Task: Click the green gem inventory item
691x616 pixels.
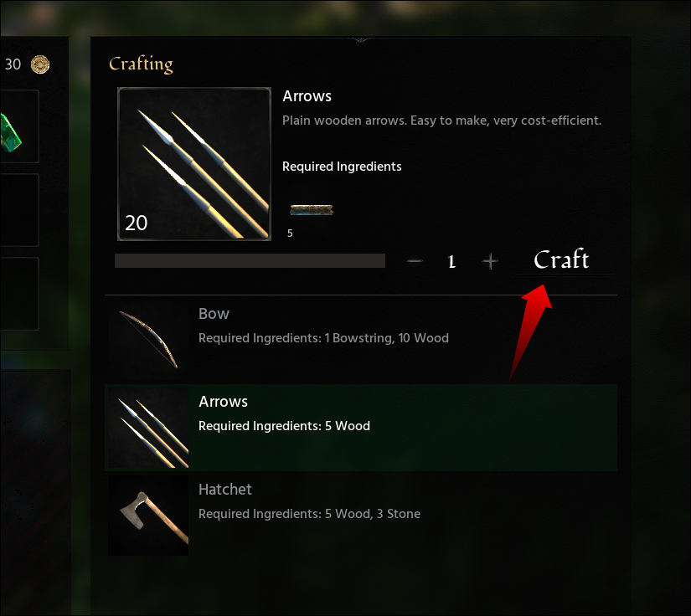Action: [10, 132]
